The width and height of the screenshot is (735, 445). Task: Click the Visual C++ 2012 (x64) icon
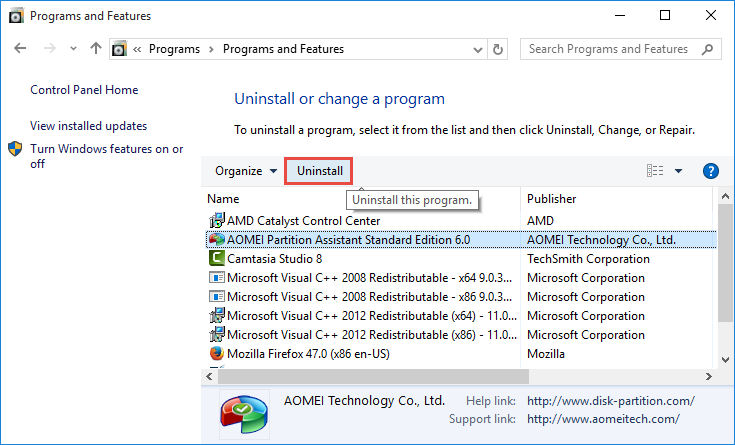[217, 316]
